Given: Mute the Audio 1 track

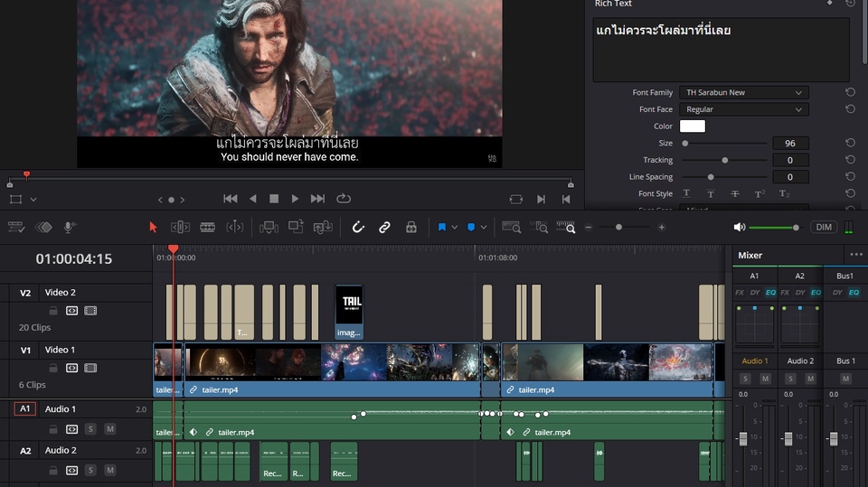Looking at the screenshot, I should click(109, 429).
